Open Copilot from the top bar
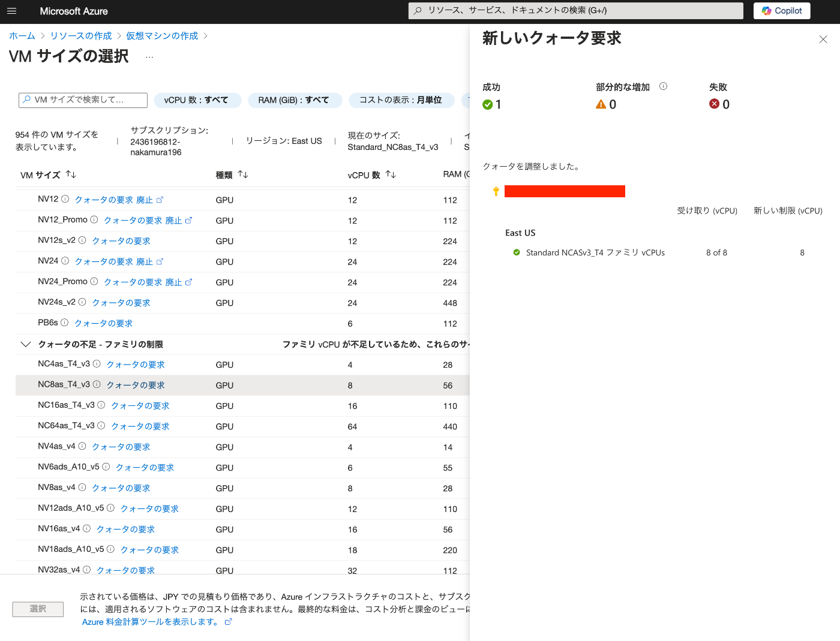 (782, 11)
